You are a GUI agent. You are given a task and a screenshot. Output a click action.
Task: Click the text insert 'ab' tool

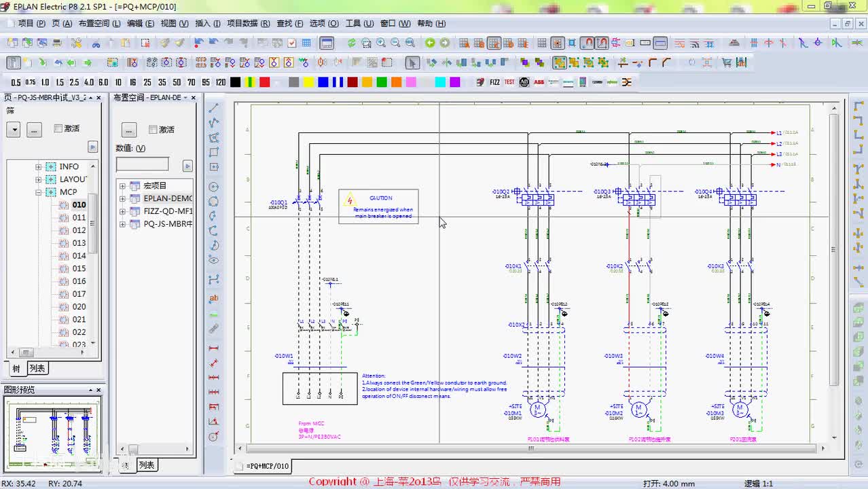point(213,298)
